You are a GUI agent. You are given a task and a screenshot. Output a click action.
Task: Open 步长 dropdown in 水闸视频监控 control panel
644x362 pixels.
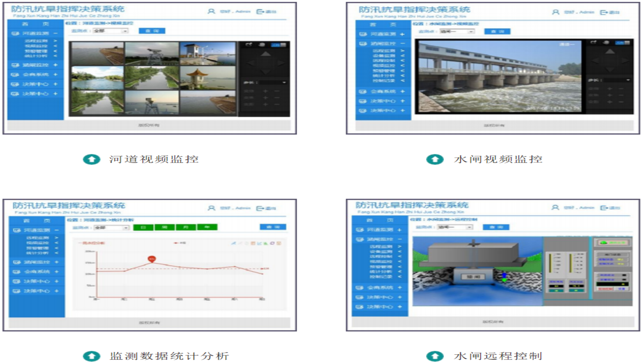point(617,80)
